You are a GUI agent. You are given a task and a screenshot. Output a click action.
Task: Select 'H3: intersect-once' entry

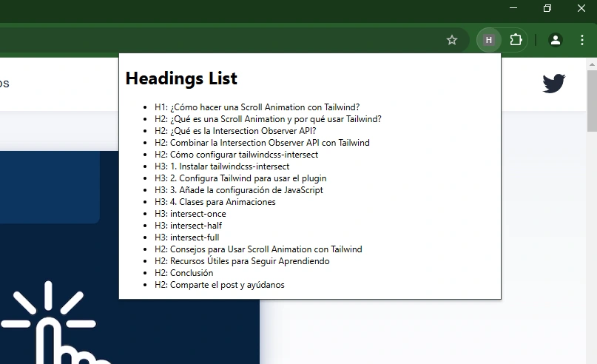190,214
